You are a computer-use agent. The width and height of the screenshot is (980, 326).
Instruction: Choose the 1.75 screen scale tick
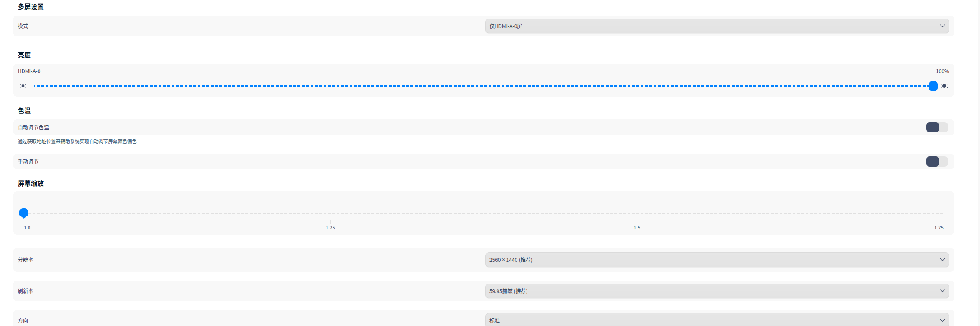(943, 213)
